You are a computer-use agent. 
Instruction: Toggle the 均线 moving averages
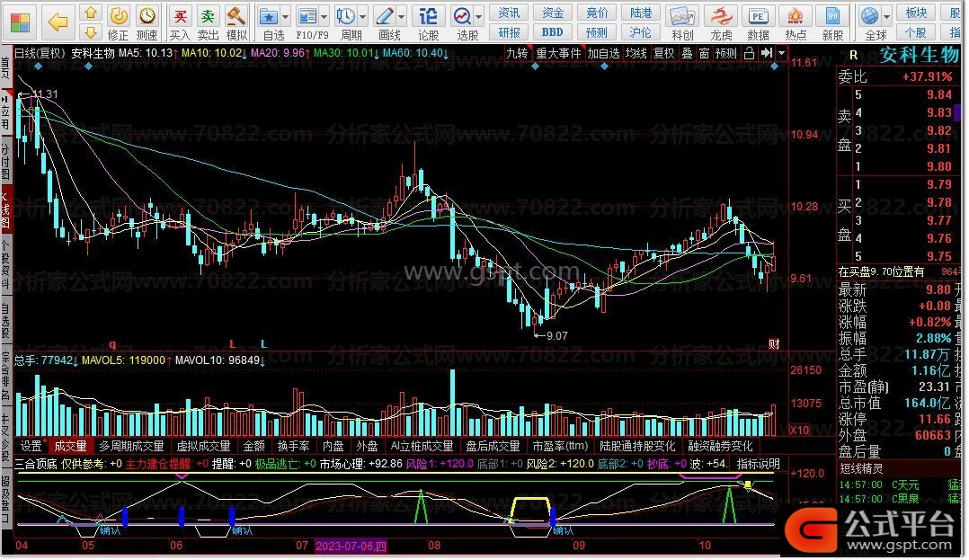point(636,54)
